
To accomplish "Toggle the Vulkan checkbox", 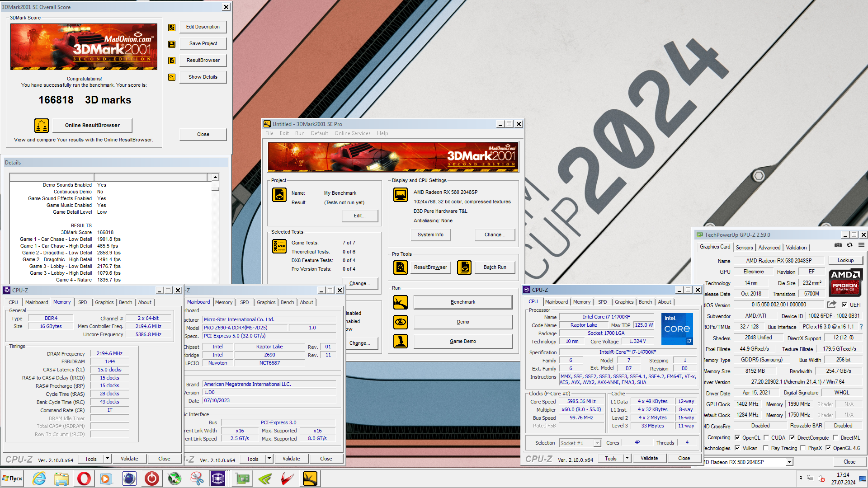I will pos(737,448).
